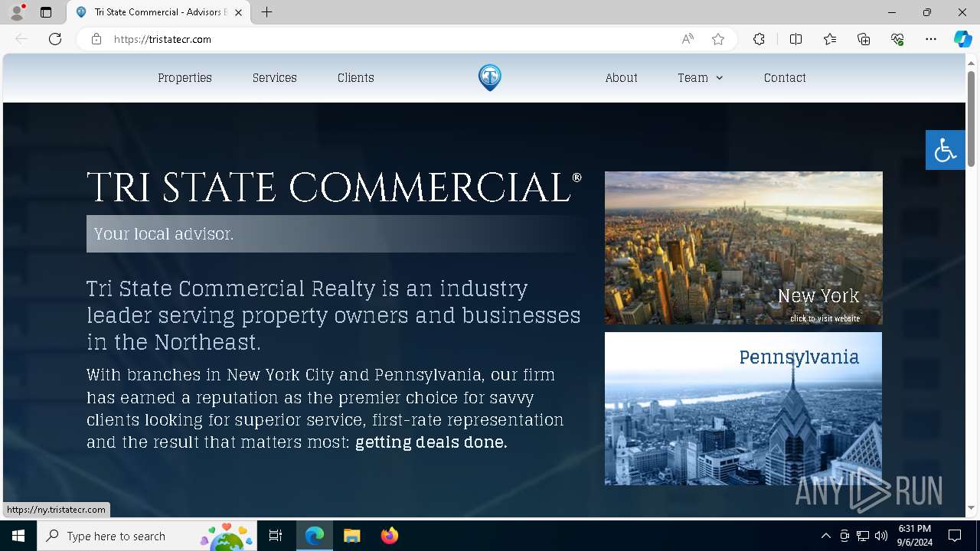This screenshot has height=551, width=980.
Task: Navigate to Clients page
Action: (356, 77)
